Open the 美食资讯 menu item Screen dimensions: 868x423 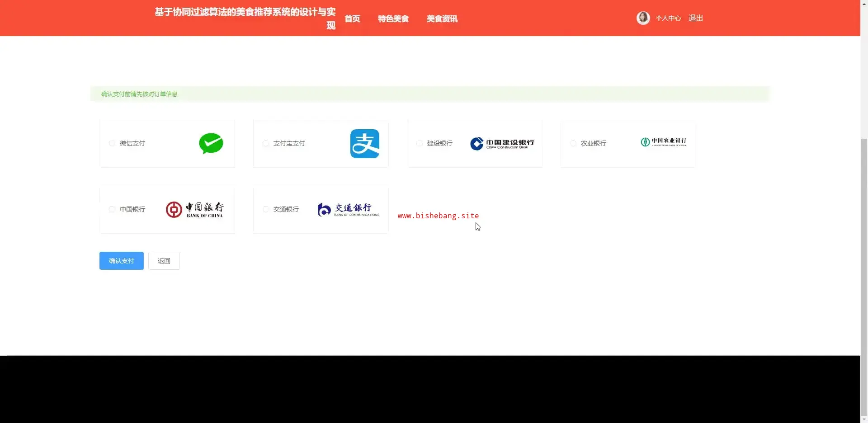pyautogui.click(x=442, y=19)
